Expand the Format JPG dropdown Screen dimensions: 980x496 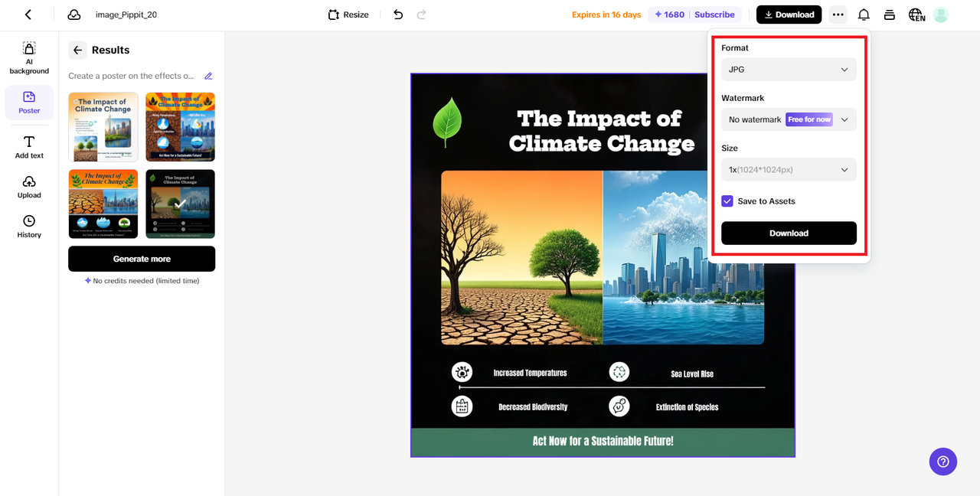pos(789,70)
